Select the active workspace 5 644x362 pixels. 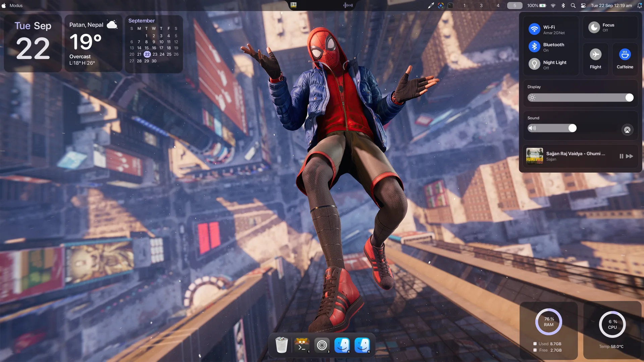(x=515, y=5)
